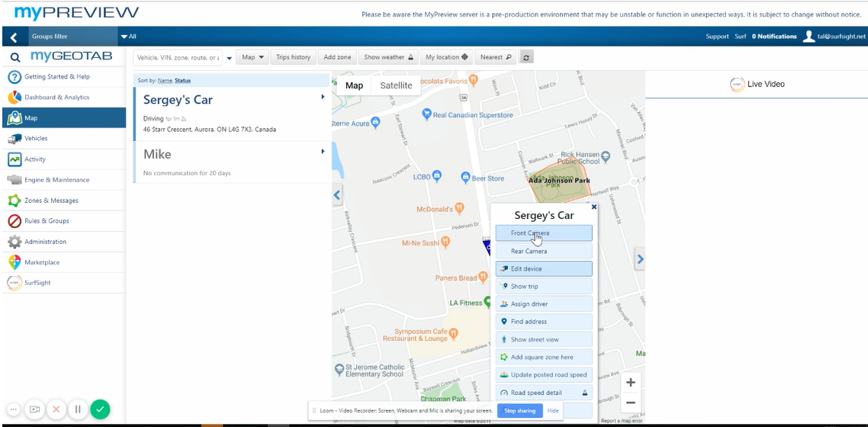Open the Map options dropdown
The height and width of the screenshot is (427, 868).
[253, 57]
